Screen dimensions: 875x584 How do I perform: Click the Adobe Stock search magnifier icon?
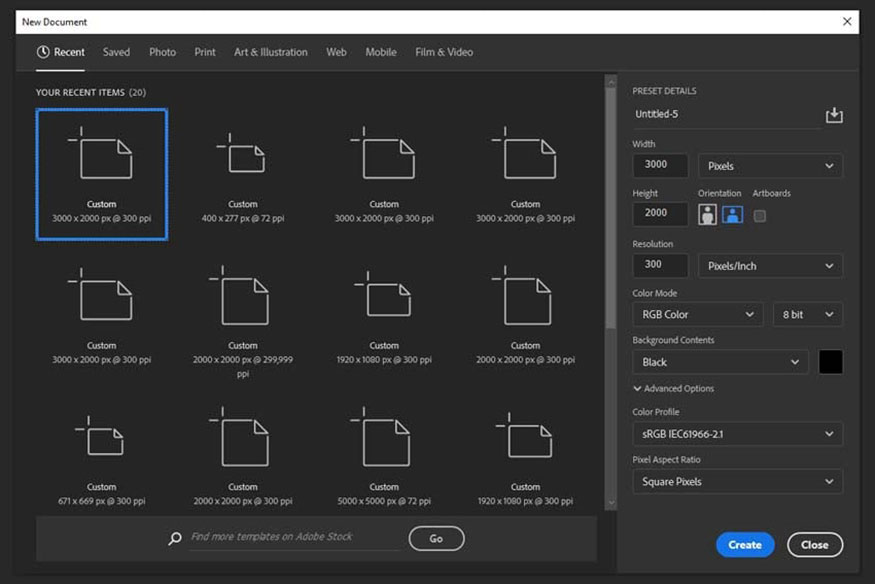(175, 538)
